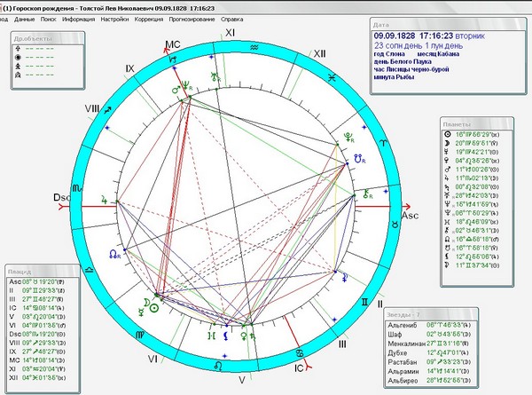Open the Настройки menu

click(114, 20)
